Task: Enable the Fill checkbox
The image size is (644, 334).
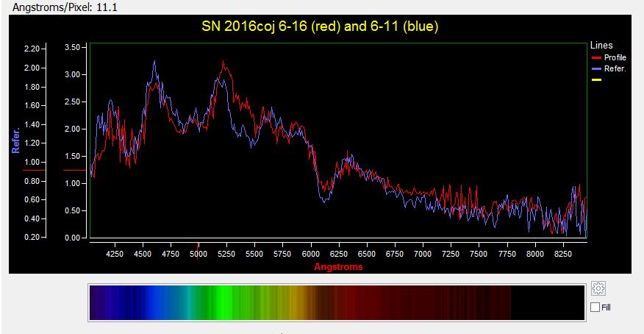Action: click(595, 308)
